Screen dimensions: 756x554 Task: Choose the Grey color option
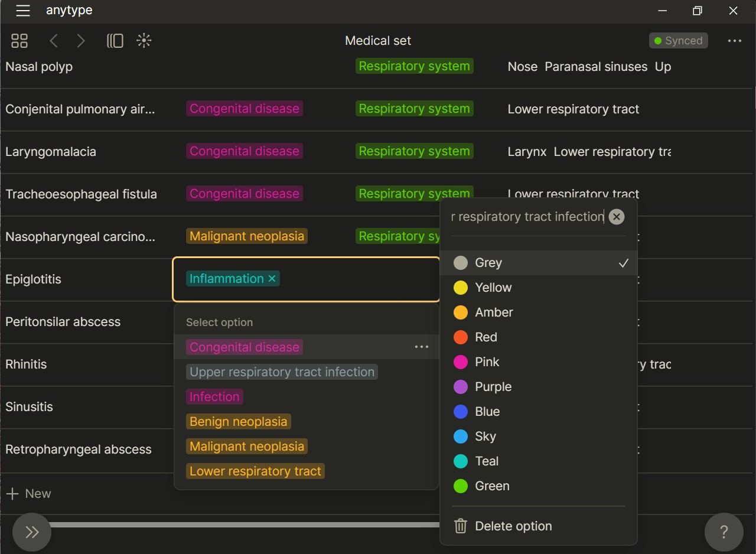488,263
